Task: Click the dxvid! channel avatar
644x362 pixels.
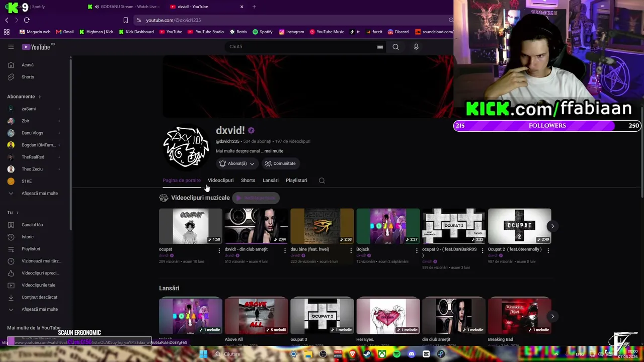Action: [x=186, y=147]
